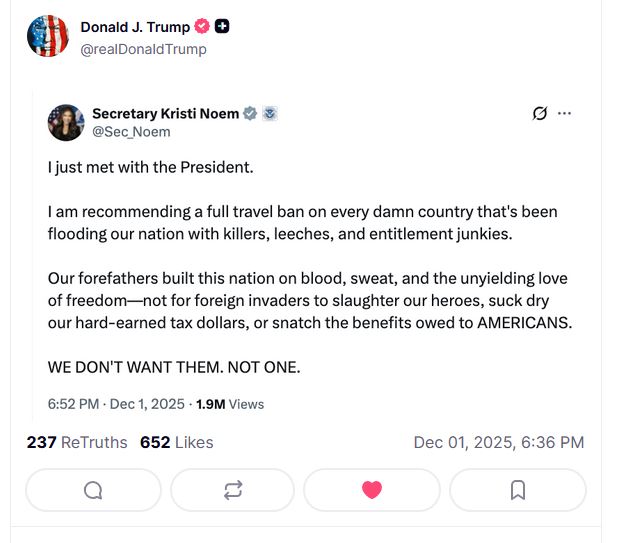Click the government badge next to Noem

[x=269, y=114]
